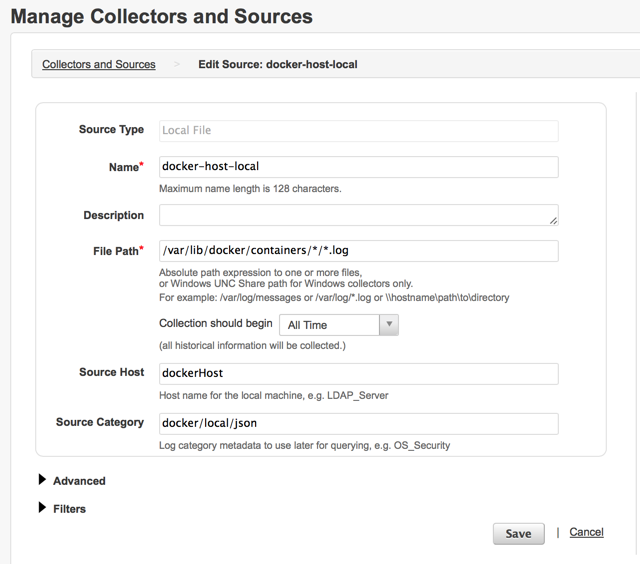
Task: Open the Collectors and Sources breadcrumb link
Action: (99, 64)
